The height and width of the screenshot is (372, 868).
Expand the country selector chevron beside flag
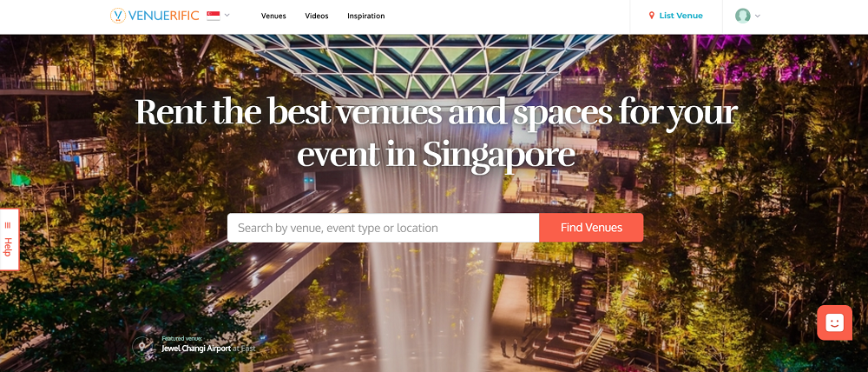[x=227, y=16]
